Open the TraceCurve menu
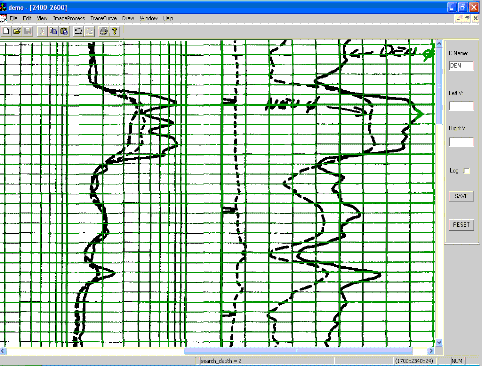The height and width of the screenshot is (366, 482). click(x=103, y=18)
